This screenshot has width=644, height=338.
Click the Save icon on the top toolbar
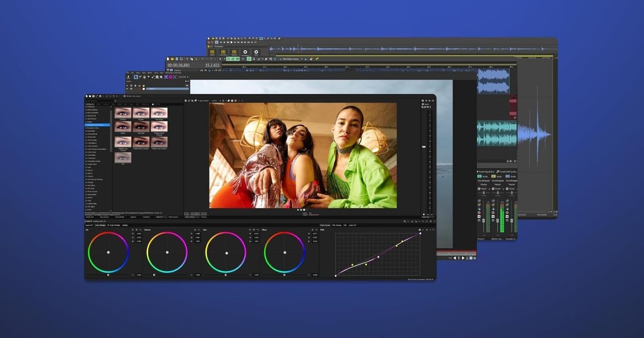point(93,97)
